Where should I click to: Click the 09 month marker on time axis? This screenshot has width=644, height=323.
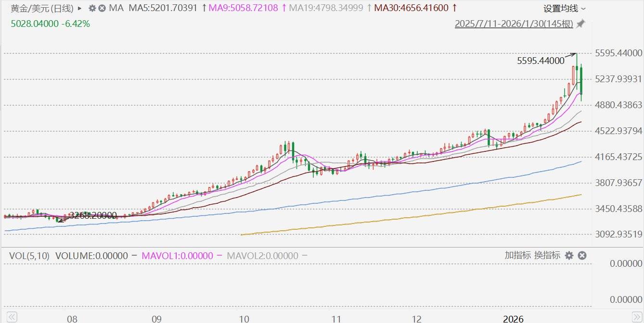click(x=156, y=319)
